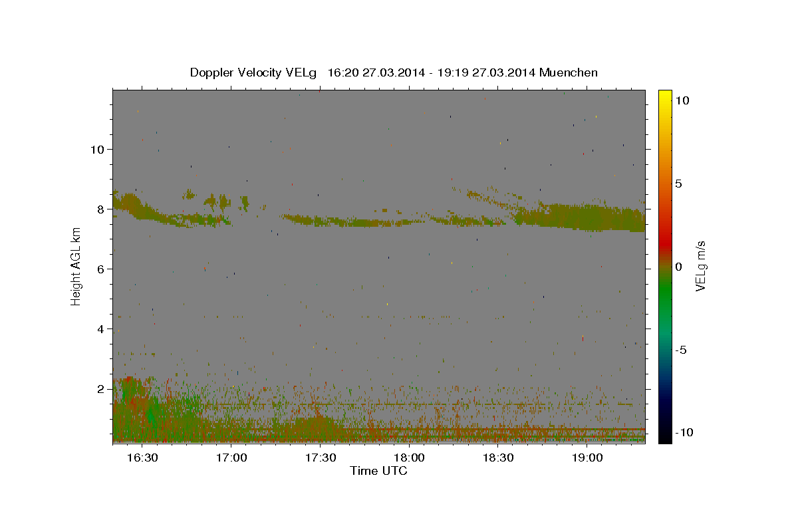Click the colorbar tick label -5

[680, 350]
